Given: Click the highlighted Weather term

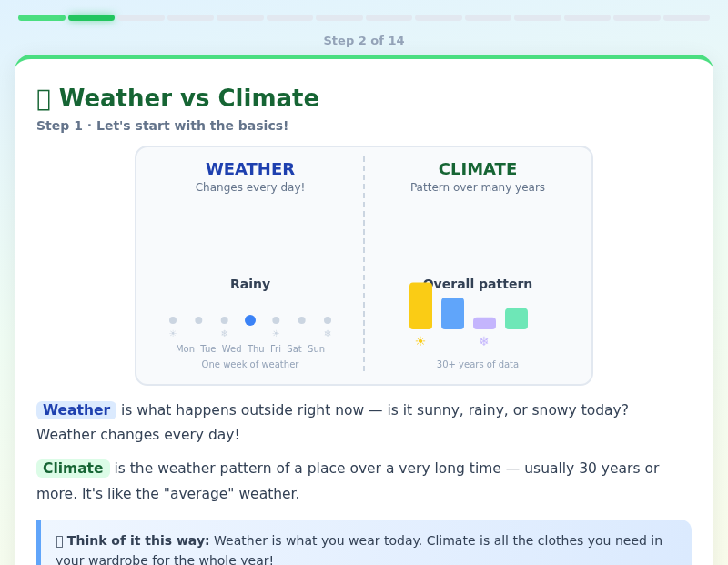Looking at the screenshot, I should coord(76,409).
